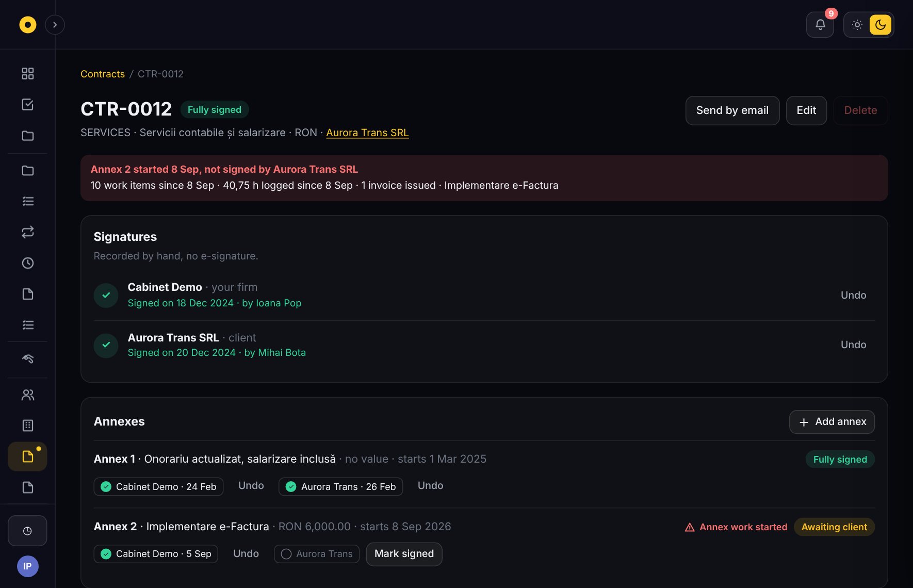
Task: Click the green check beside Aurora Trans SRL client
Action: pos(106,345)
